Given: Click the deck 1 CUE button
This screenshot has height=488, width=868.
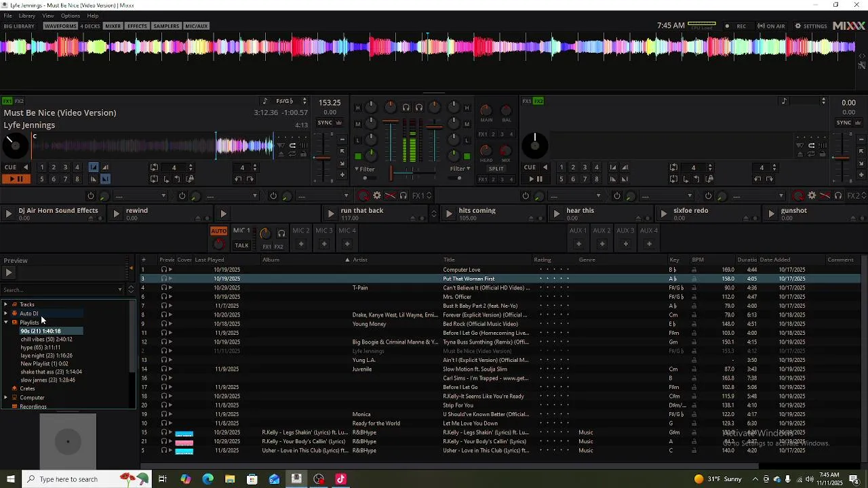Looking at the screenshot, I should [10, 167].
